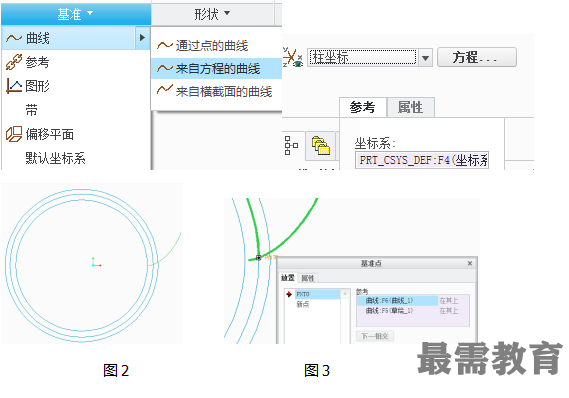Open the 基准 dropdown menu
569x398 pixels.
click(75, 14)
